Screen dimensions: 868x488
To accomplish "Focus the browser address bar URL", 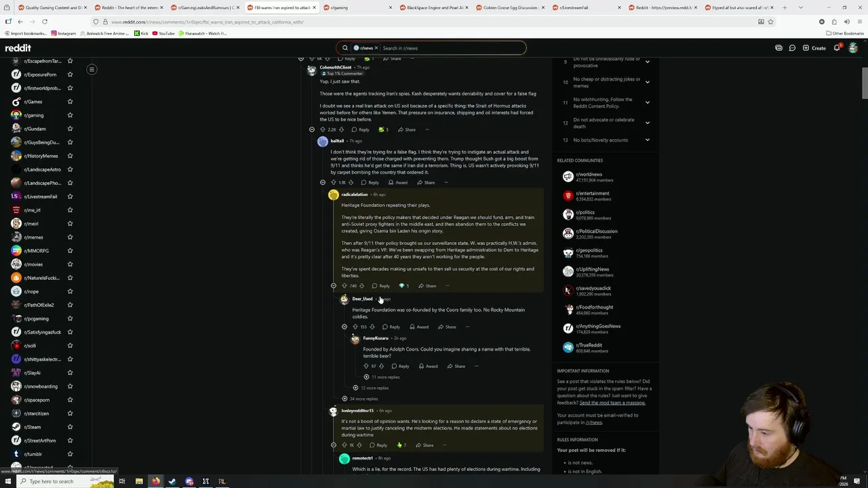I will 207,22.
